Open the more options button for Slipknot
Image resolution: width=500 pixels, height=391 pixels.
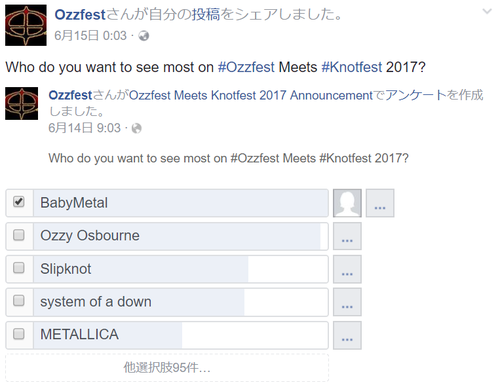click(x=347, y=269)
